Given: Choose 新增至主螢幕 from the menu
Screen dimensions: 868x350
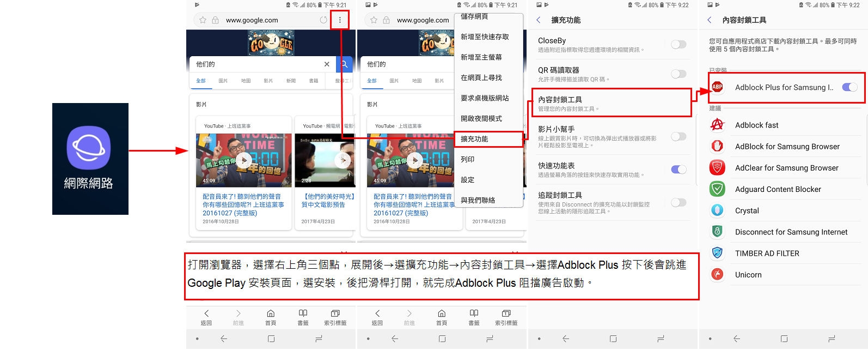Looking at the screenshot, I should coord(489,57).
